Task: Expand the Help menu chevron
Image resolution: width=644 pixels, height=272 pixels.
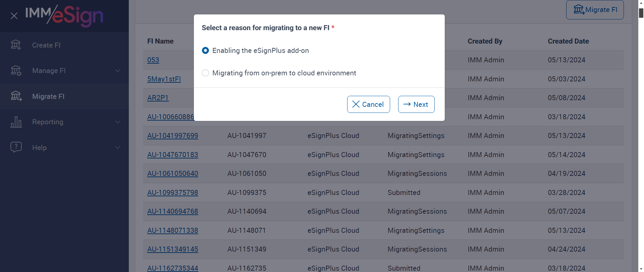Action: pyautogui.click(x=118, y=147)
